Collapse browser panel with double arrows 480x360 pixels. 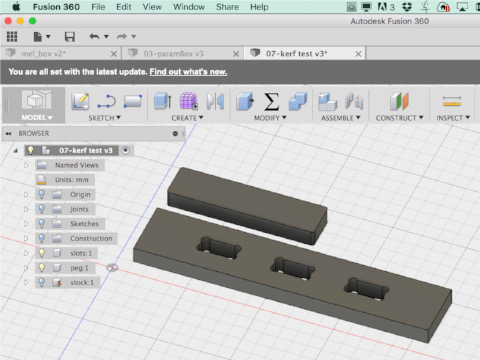click(x=8, y=134)
